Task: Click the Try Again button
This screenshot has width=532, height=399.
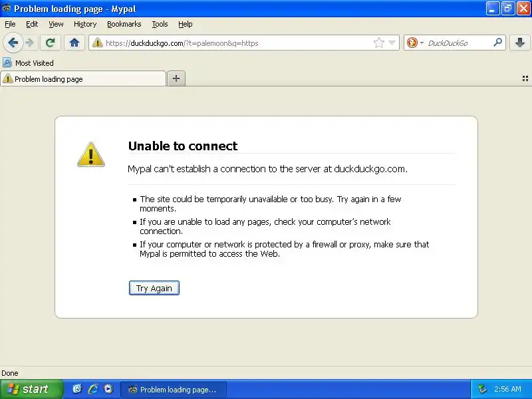Action: (154, 288)
